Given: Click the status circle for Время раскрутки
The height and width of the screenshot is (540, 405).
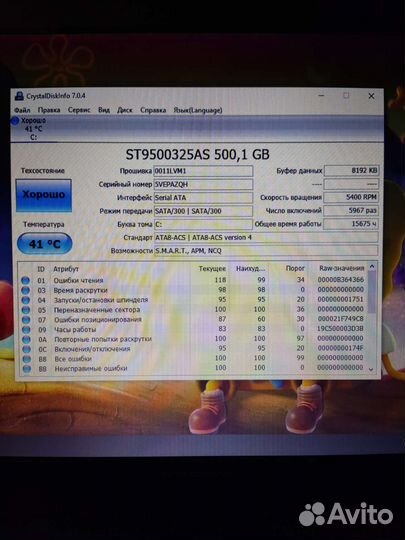Looking at the screenshot, I should [x=25, y=290].
